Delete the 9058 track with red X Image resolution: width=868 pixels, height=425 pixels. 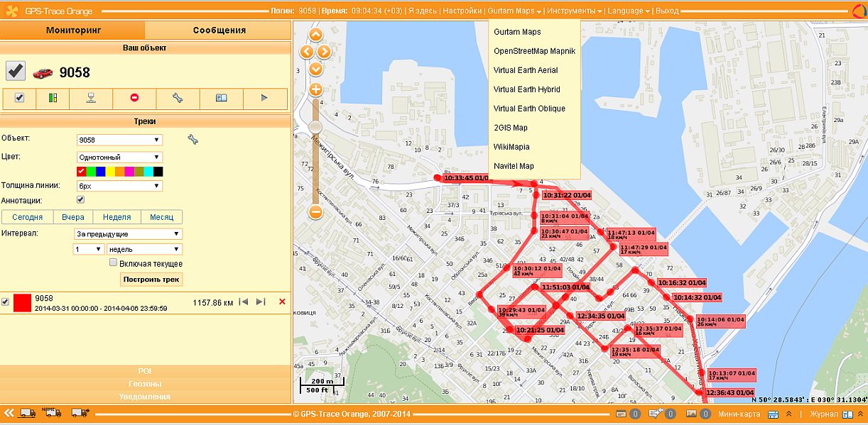(x=282, y=302)
